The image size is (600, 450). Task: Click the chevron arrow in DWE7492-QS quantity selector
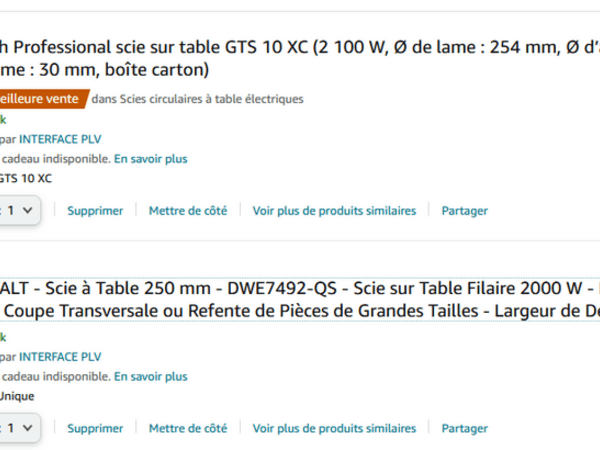[x=28, y=428]
